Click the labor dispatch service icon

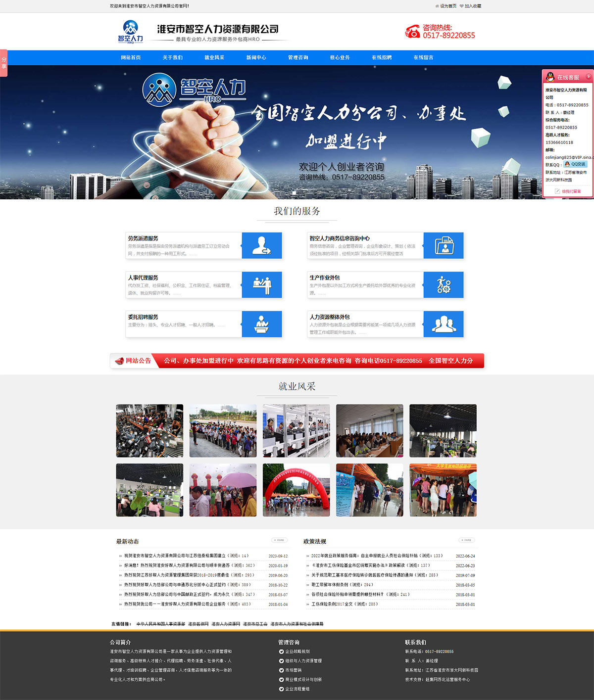261,245
